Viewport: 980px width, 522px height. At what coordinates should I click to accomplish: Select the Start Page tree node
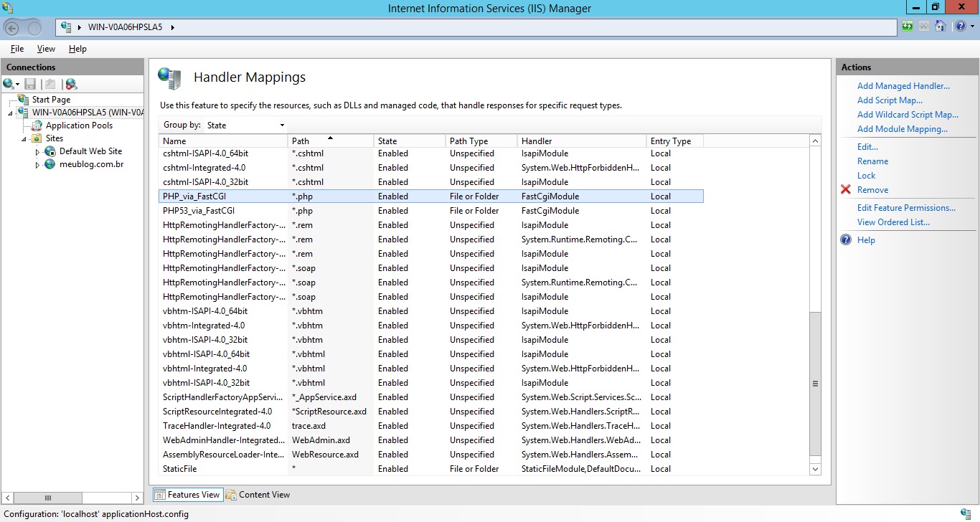[x=51, y=100]
